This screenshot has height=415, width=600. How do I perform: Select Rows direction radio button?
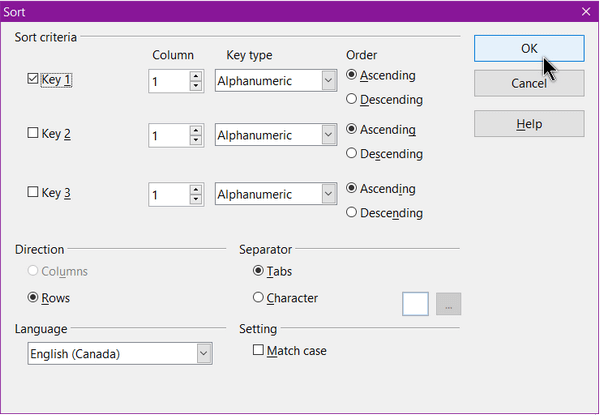click(x=33, y=297)
